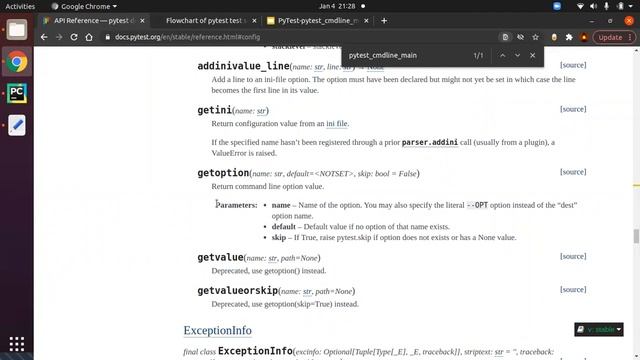640x360 pixels.
Task: Show applications grid in the dock
Action: coord(17,344)
